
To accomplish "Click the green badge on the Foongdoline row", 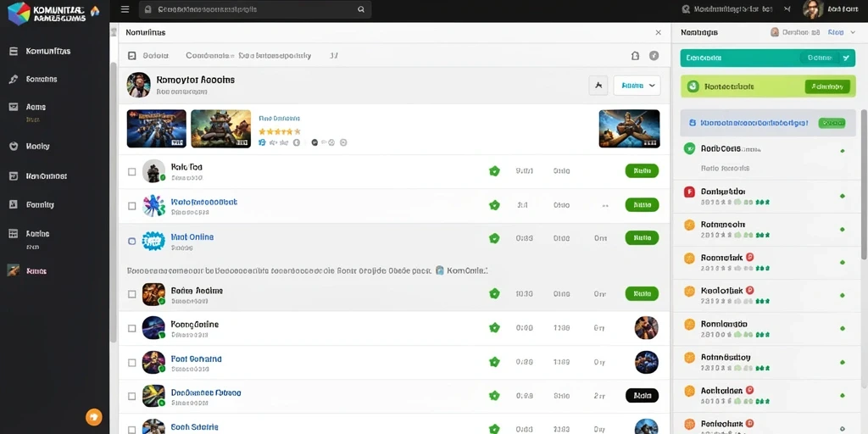I will tap(494, 328).
